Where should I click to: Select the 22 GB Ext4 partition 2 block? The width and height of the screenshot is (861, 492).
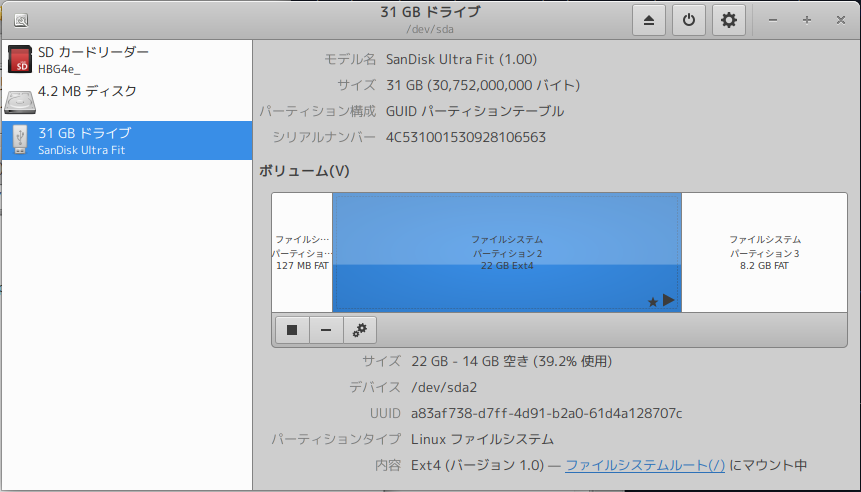[506, 252]
